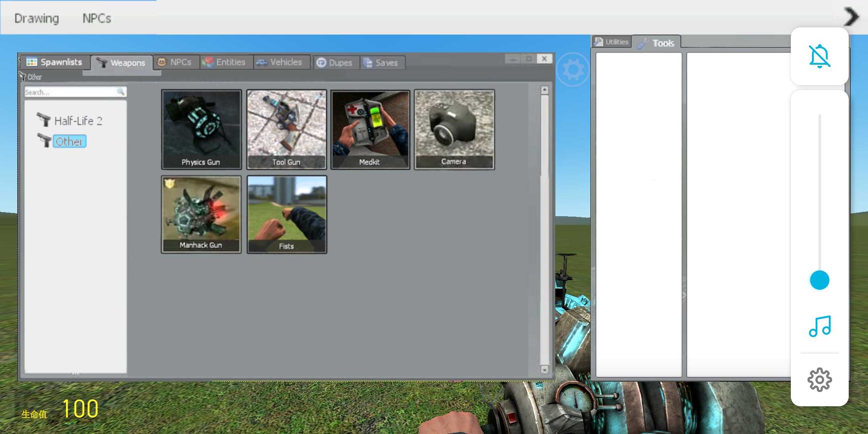This screenshot has height=434, width=868.
Task: Open the Drawing menu
Action: (x=37, y=18)
